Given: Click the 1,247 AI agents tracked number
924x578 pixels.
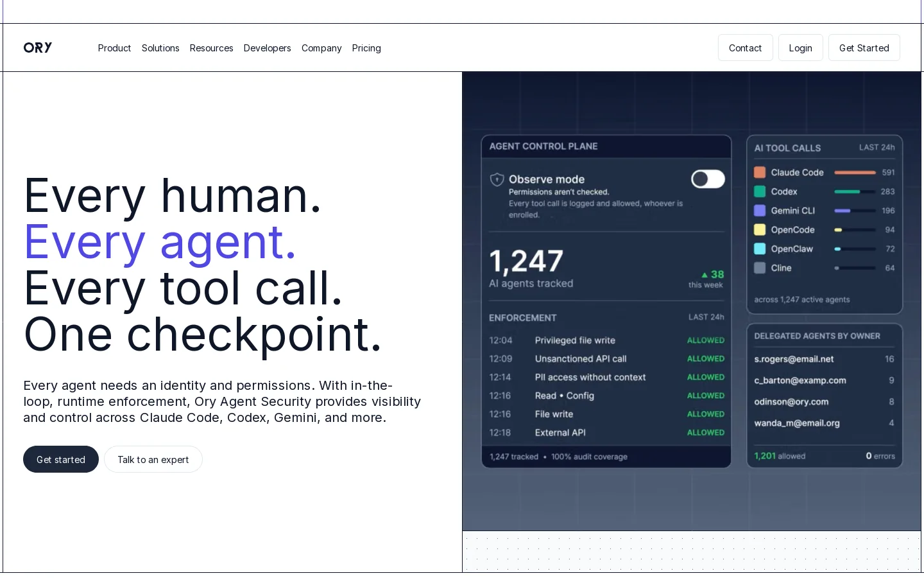Looking at the screenshot, I should [x=526, y=261].
